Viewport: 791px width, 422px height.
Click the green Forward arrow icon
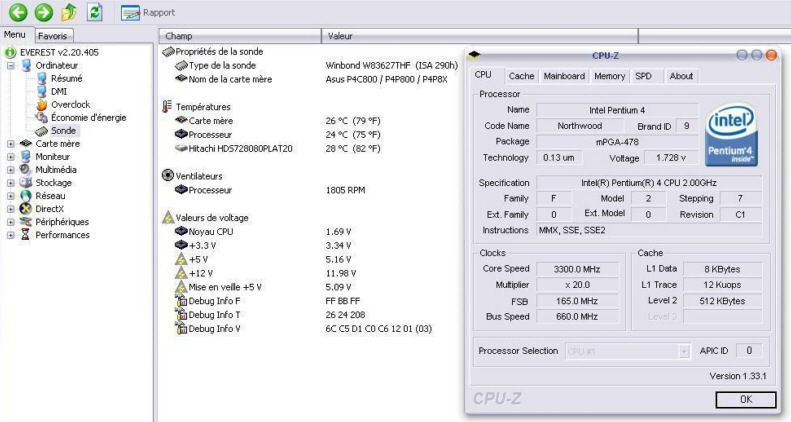(x=44, y=12)
